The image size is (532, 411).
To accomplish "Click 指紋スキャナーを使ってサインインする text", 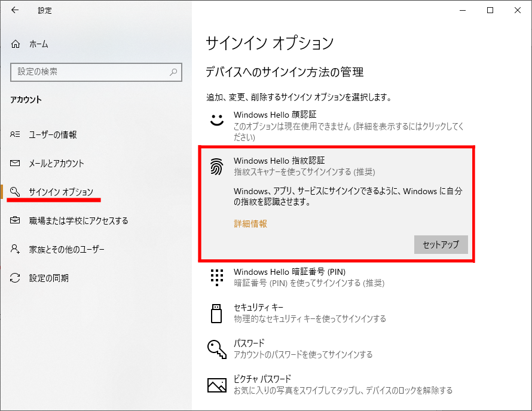I will coord(304,172).
